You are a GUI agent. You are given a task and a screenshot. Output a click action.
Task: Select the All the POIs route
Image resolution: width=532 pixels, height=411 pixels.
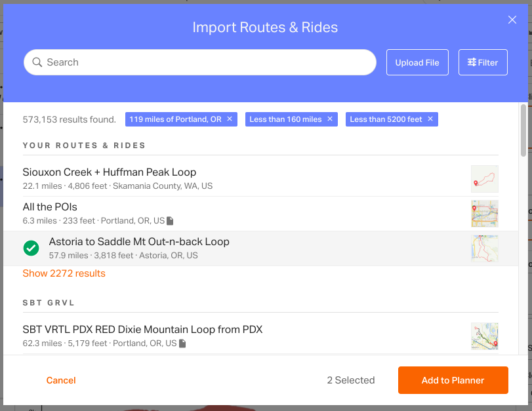(x=260, y=214)
